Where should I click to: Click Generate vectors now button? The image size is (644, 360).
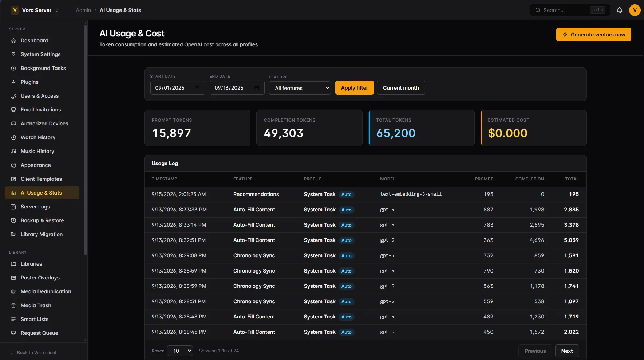coord(593,35)
